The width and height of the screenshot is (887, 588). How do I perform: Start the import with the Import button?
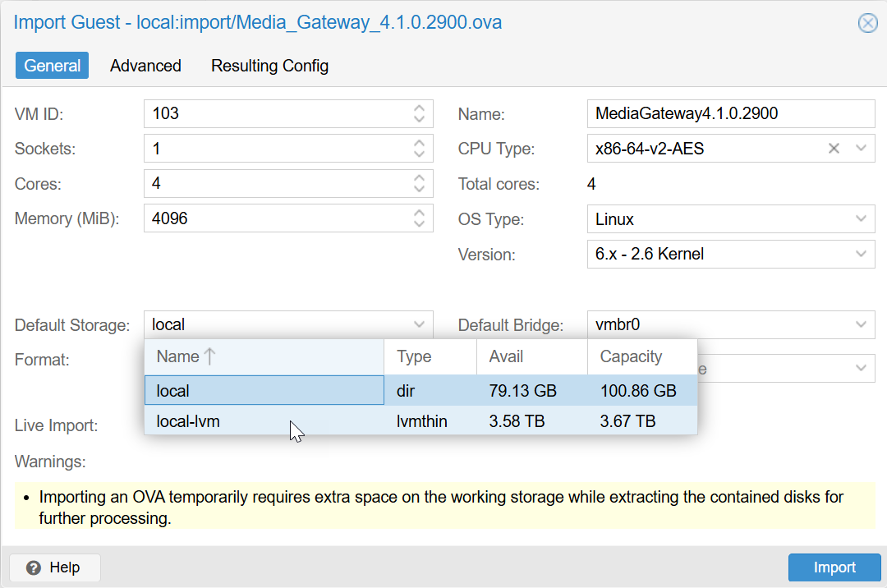tap(834, 567)
